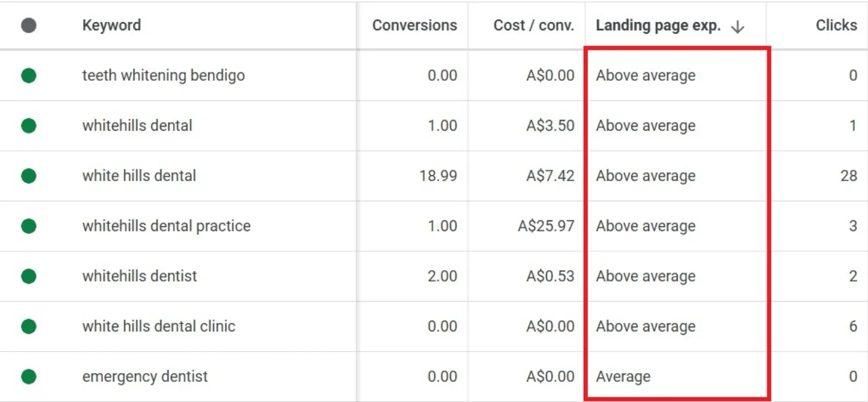Sort by the Clicks column header
Image resolution: width=868 pixels, height=402 pixels.
point(837,25)
